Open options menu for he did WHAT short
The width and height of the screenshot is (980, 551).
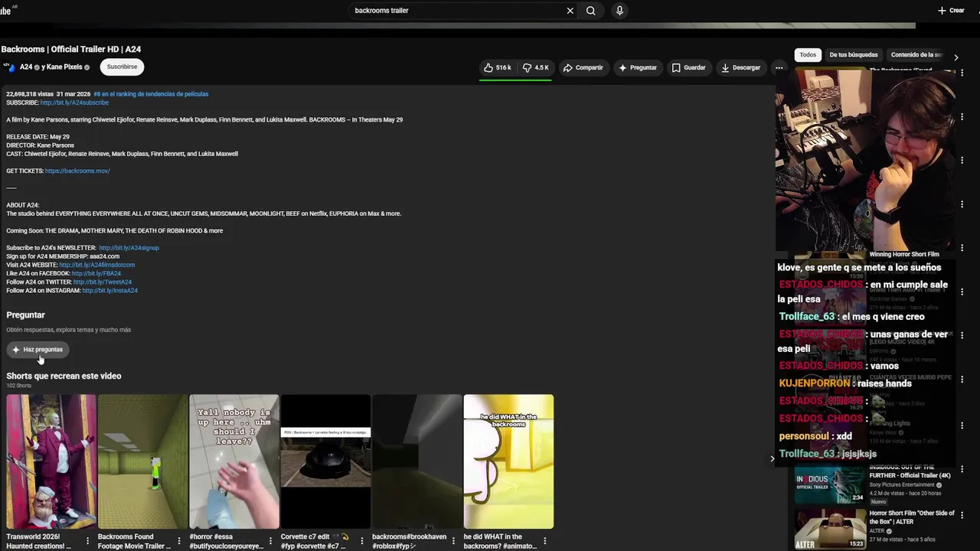[x=544, y=541]
